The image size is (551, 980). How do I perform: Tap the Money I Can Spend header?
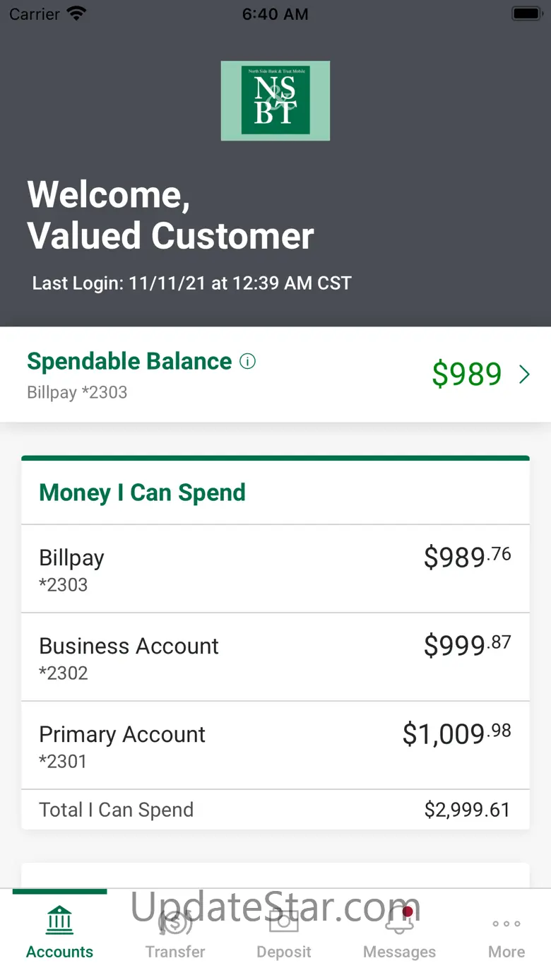(142, 492)
